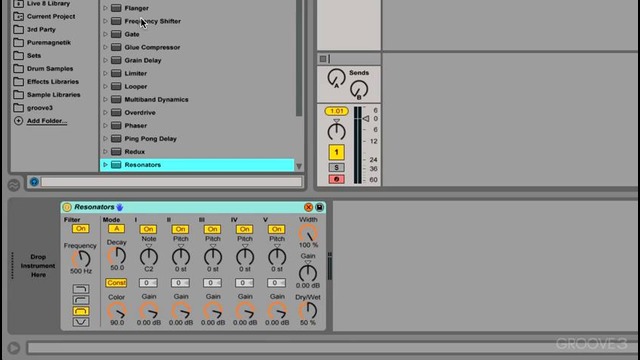Expand the Limiter presets triangle
The width and height of the screenshot is (640, 360).
105,73
